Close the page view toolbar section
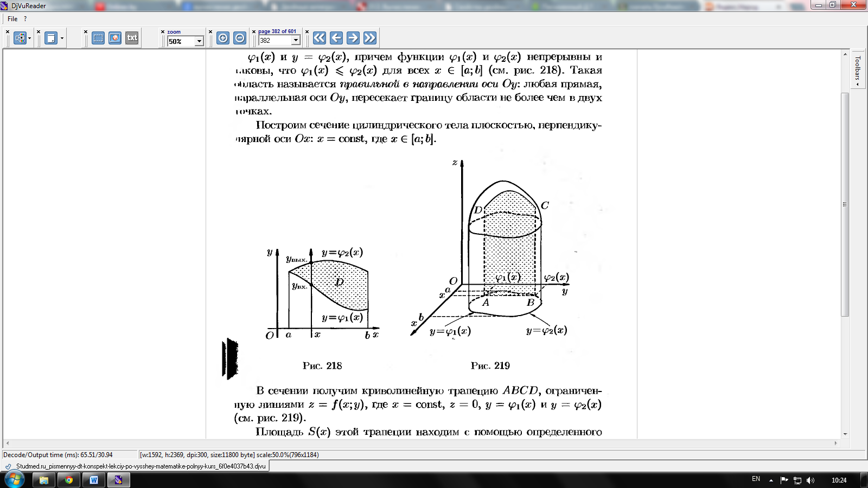868x488 pixels. [39, 31]
